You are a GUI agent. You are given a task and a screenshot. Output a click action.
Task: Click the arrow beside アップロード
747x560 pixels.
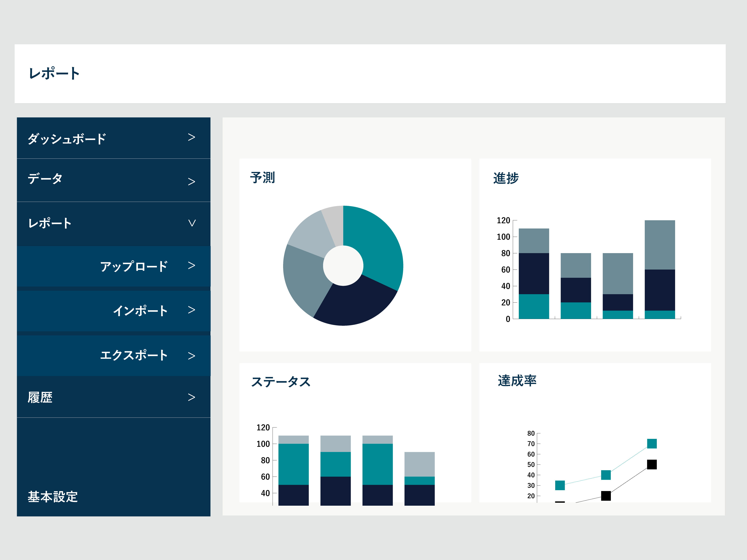coord(191,266)
